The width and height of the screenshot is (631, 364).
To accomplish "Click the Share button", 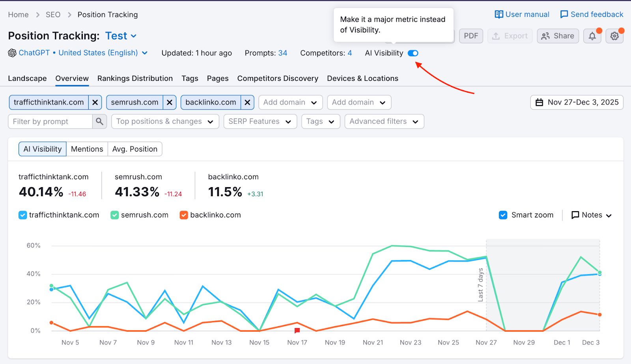I will tap(558, 36).
